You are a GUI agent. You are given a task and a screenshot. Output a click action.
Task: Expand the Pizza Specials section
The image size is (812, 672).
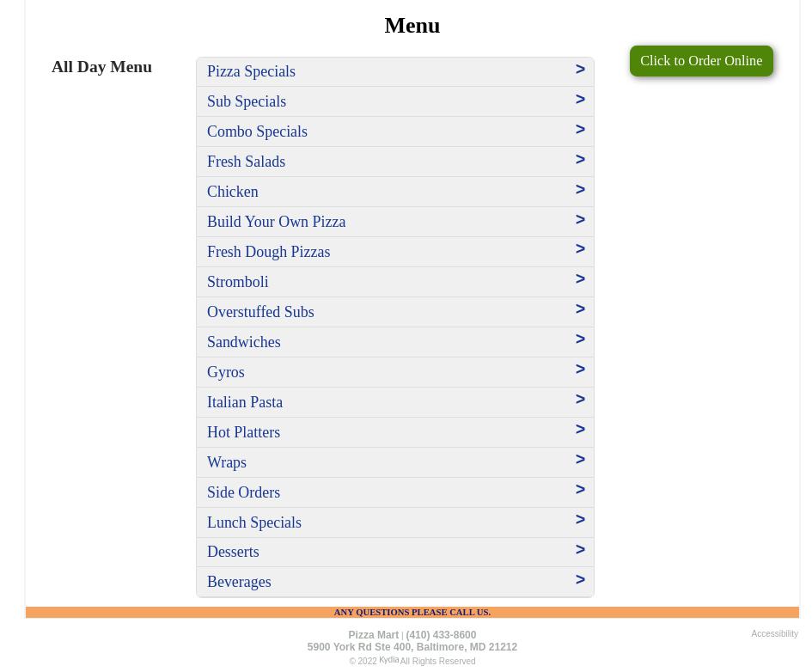coord(251,71)
